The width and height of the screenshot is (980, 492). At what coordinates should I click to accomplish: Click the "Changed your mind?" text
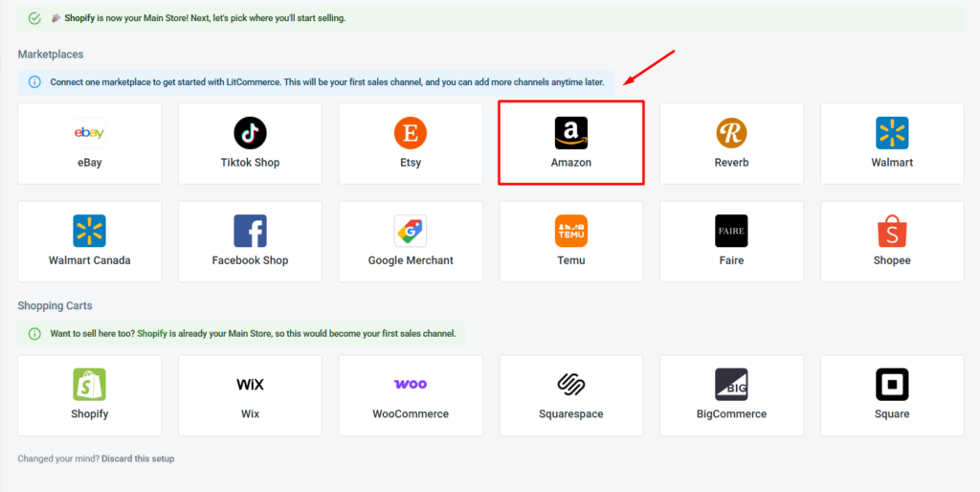[58, 458]
